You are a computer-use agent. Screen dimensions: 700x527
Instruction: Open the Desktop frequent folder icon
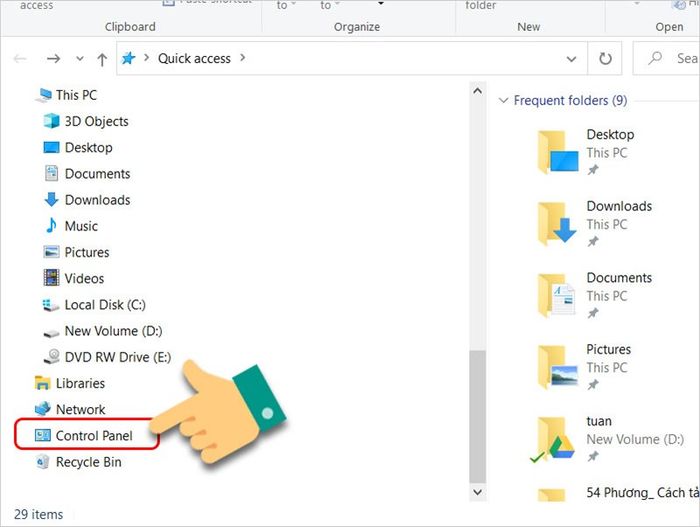click(558, 151)
